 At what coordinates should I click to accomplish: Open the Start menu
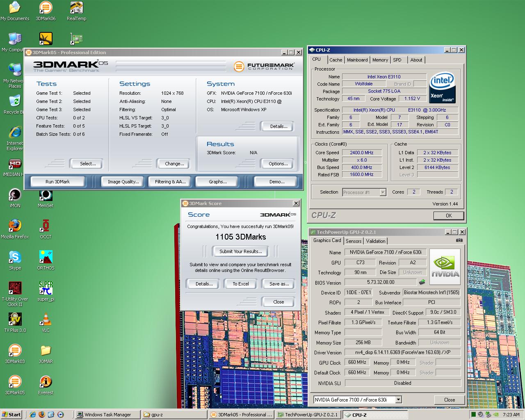coord(11,415)
